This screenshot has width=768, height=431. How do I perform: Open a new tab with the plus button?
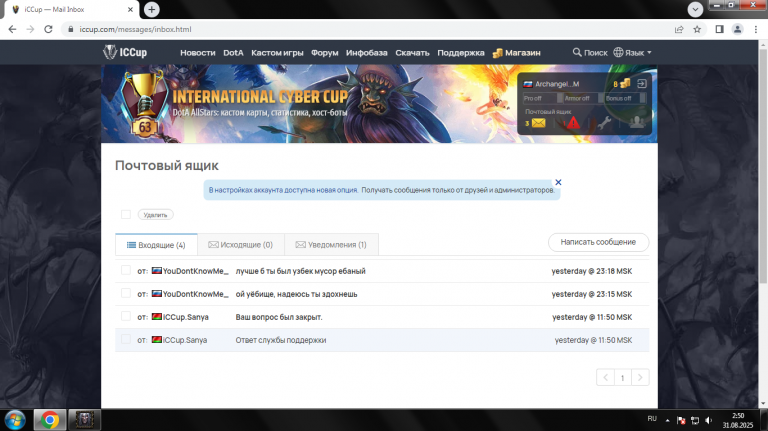151,9
